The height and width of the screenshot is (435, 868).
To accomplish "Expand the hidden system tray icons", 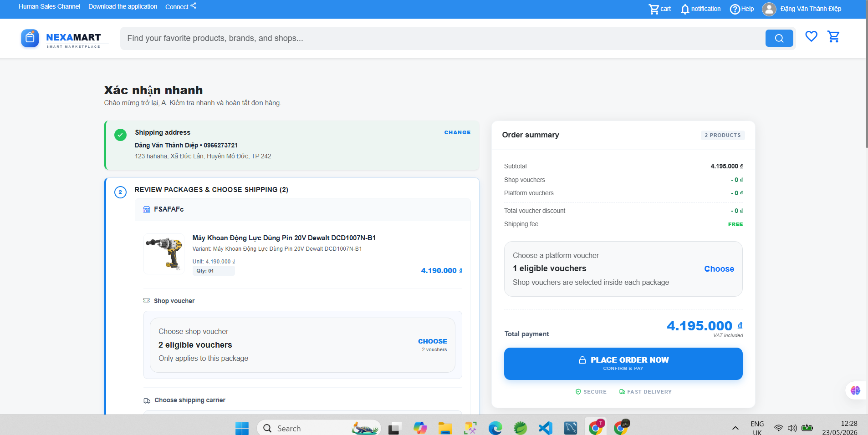I will click(735, 428).
